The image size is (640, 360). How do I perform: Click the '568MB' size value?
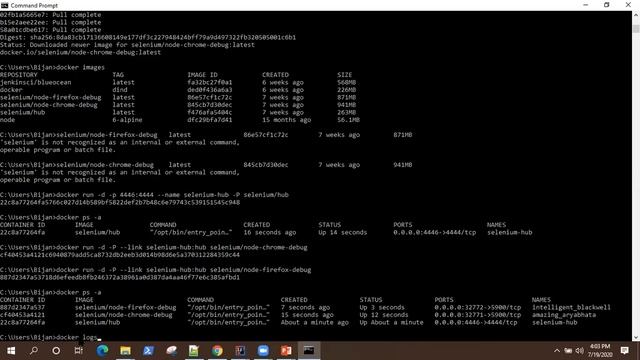point(347,82)
